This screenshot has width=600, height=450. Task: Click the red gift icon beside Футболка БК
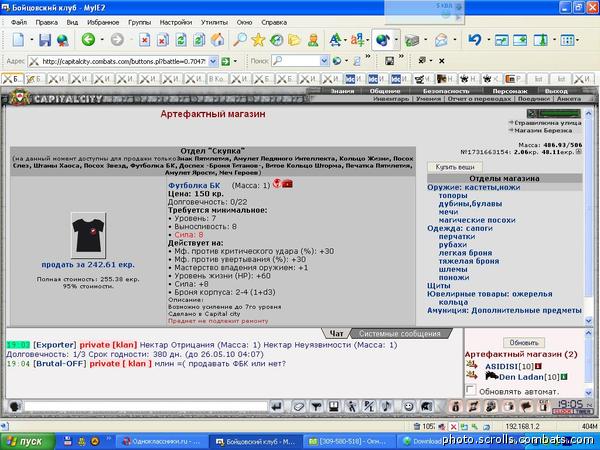tap(287, 184)
